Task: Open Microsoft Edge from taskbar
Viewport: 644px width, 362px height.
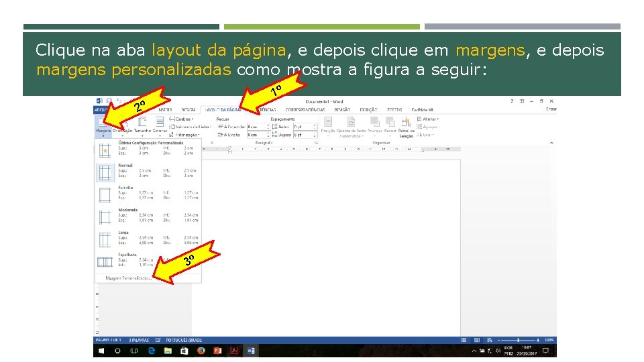Action: click(152, 351)
